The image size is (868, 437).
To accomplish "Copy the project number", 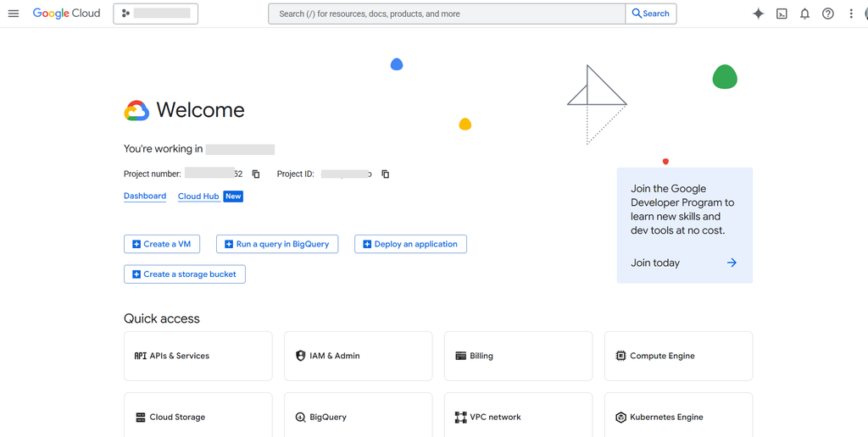I will click(x=256, y=174).
